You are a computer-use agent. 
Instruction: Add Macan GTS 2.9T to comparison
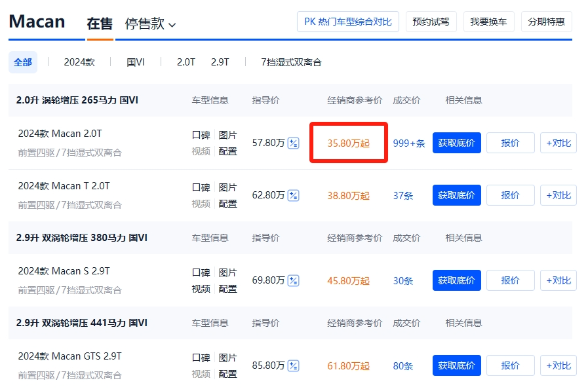coord(558,366)
